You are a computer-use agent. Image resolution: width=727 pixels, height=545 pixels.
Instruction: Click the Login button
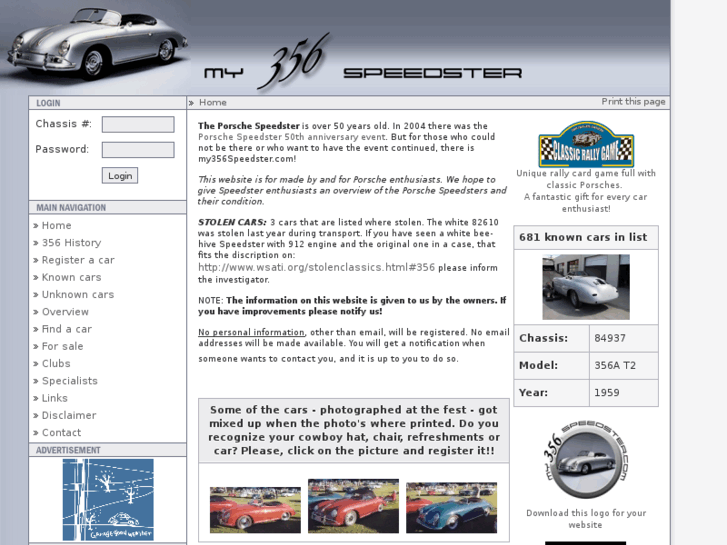click(120, 176)
